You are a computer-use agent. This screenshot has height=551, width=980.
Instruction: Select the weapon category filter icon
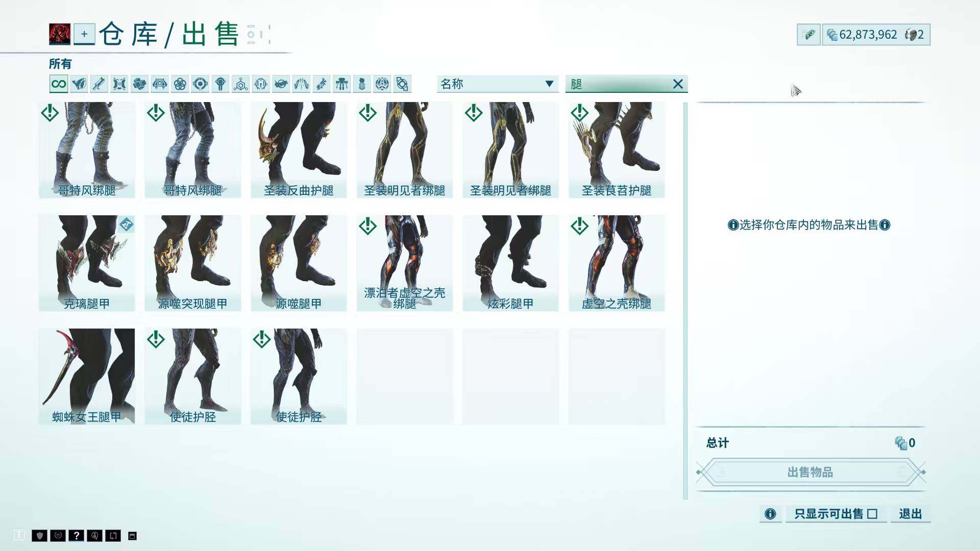(x=99, y=84)
